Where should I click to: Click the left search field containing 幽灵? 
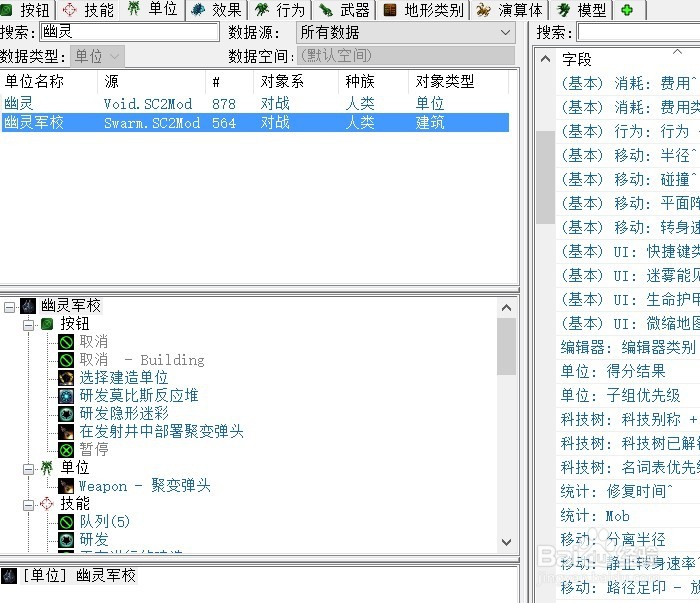[x=129, y=32]
